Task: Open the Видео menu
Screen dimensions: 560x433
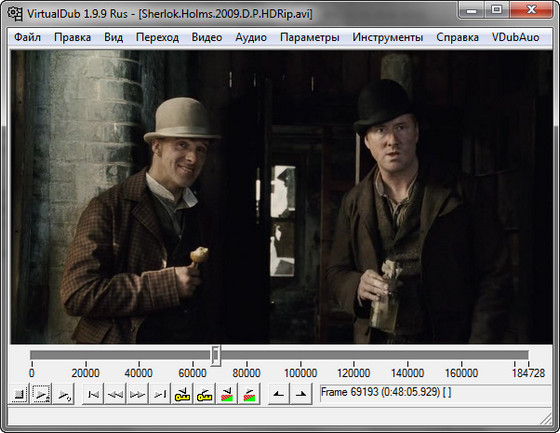Action: pos(207,37)
